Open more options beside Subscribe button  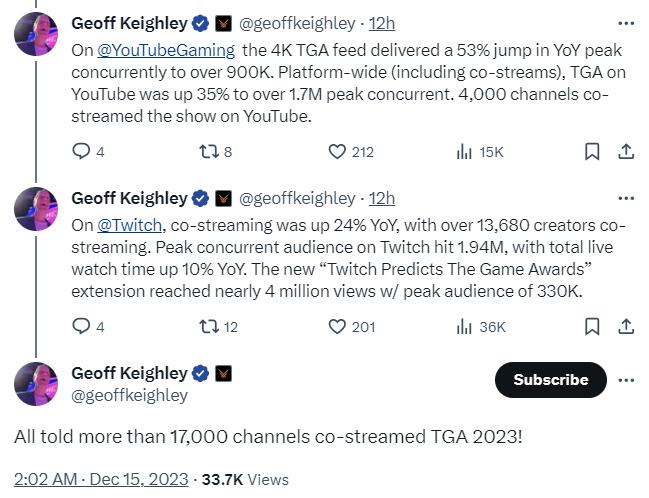click(x=626, y=380)
